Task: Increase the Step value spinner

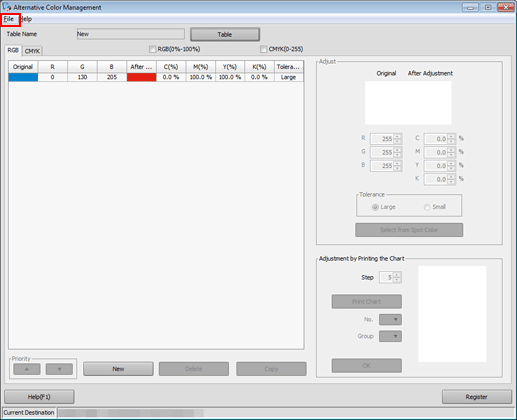Action: click(397, 275)
